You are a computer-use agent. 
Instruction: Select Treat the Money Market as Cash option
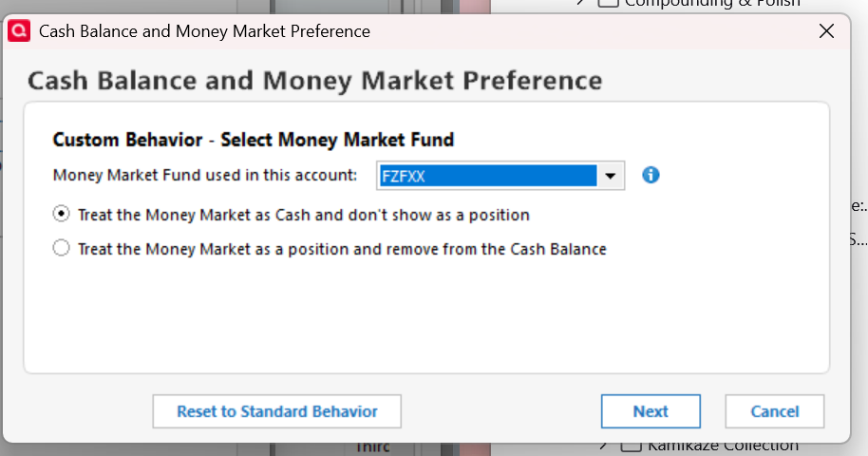[62, 215]
